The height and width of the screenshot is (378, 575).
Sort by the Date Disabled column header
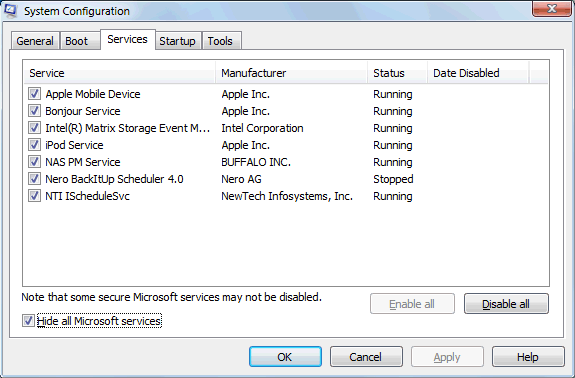click(x=478, y=73)
